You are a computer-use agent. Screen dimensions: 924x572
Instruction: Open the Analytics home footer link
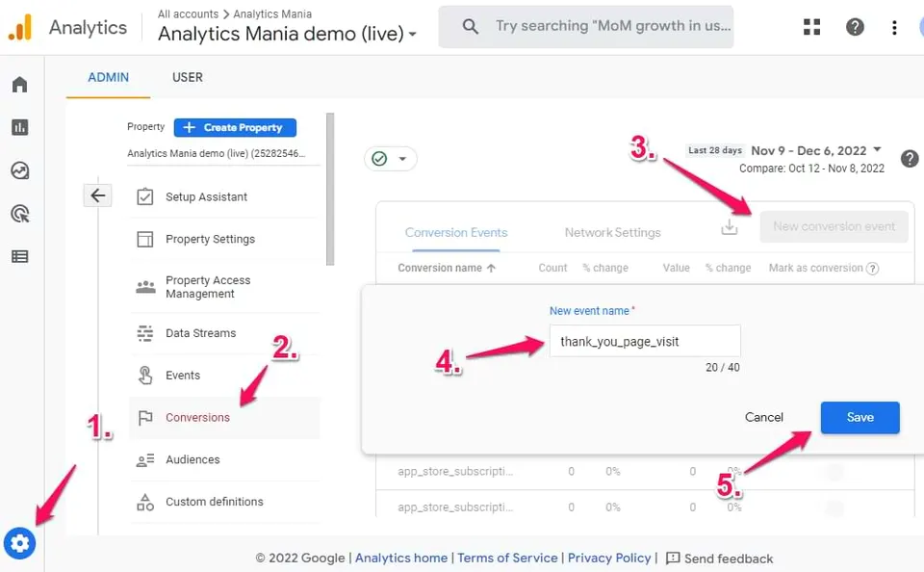401,558
